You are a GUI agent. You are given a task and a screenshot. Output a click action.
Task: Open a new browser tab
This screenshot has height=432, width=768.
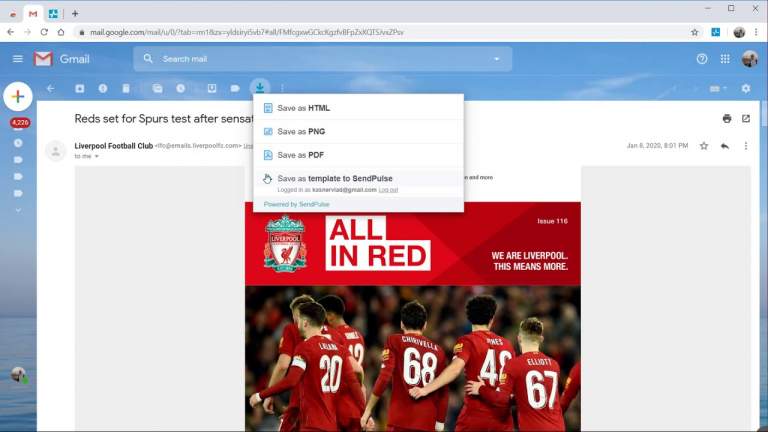75,14
